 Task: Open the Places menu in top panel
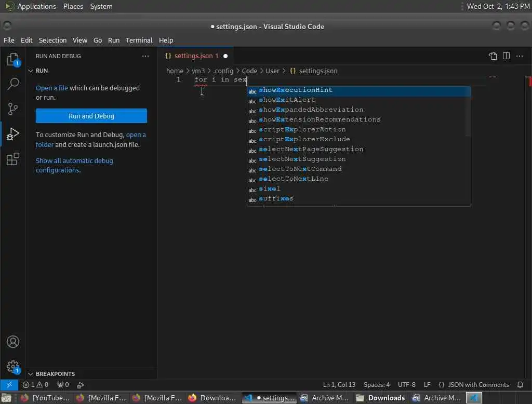pyautogui.click(x=73, y=6)
